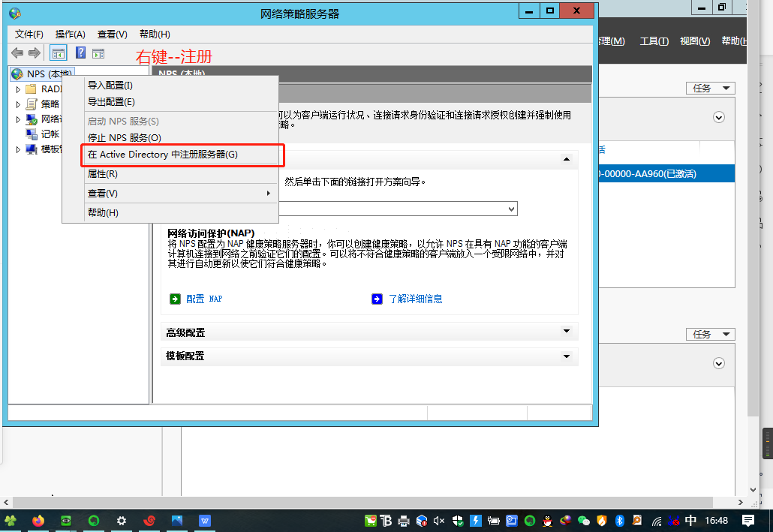Click the 16:48 clock in taskbar
The image size is (773, 532).
(x=716, y=521)
